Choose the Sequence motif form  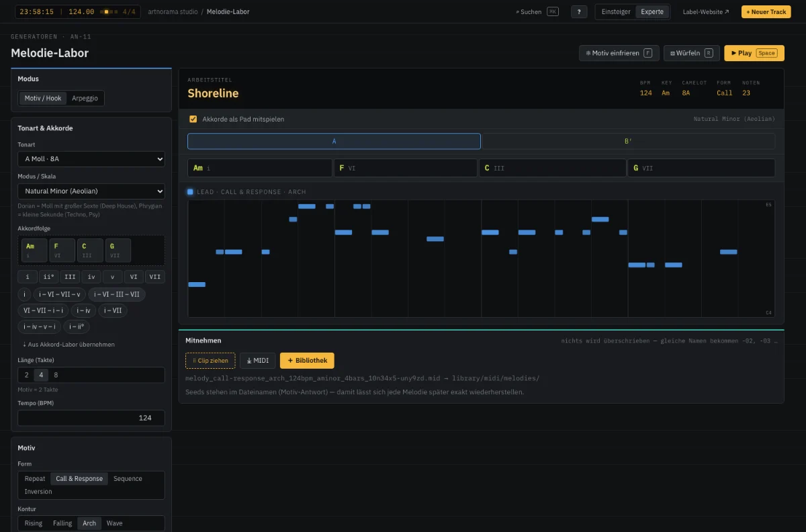[128, 479]
